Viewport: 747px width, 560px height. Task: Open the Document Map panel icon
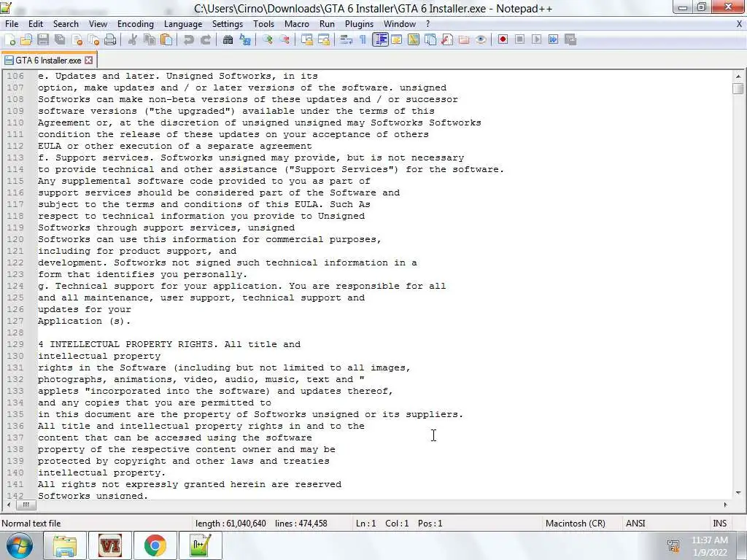(x=414, y=40)
